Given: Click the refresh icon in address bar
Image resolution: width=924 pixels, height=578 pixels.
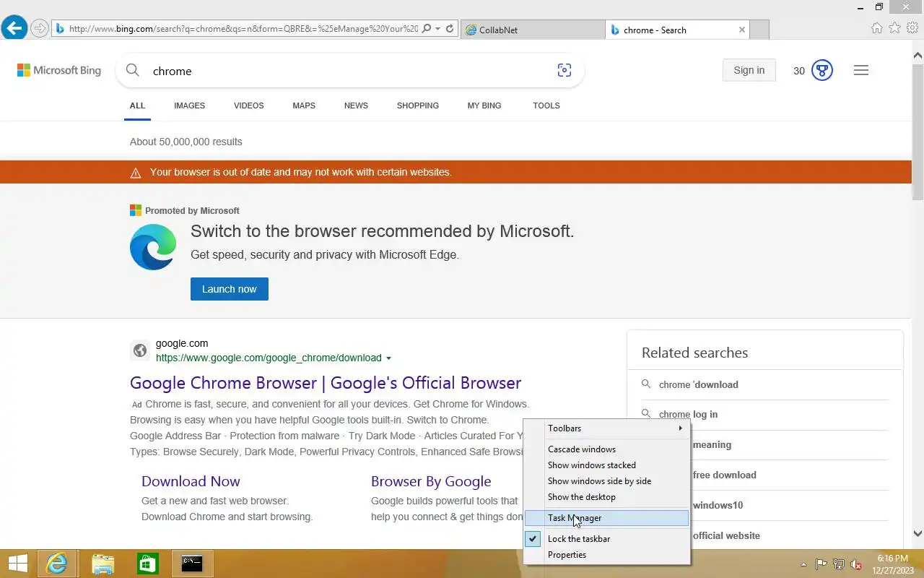Looking at the screenshot, I should click(450, 29).
